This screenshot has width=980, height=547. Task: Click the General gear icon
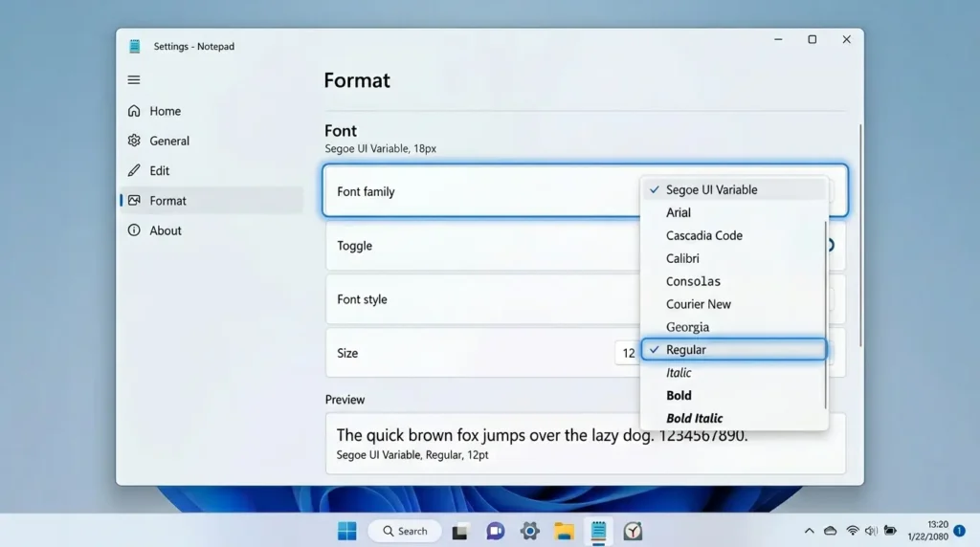pos(134,141)
